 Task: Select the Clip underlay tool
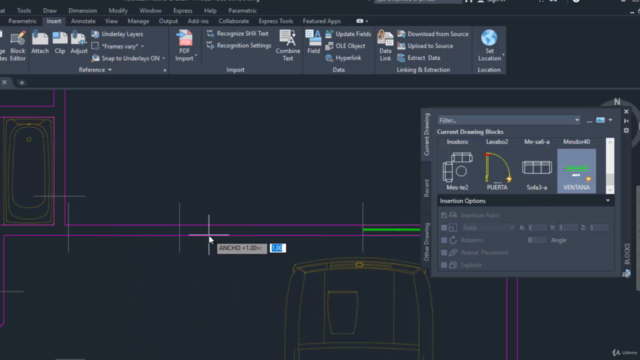click(60, 42)
